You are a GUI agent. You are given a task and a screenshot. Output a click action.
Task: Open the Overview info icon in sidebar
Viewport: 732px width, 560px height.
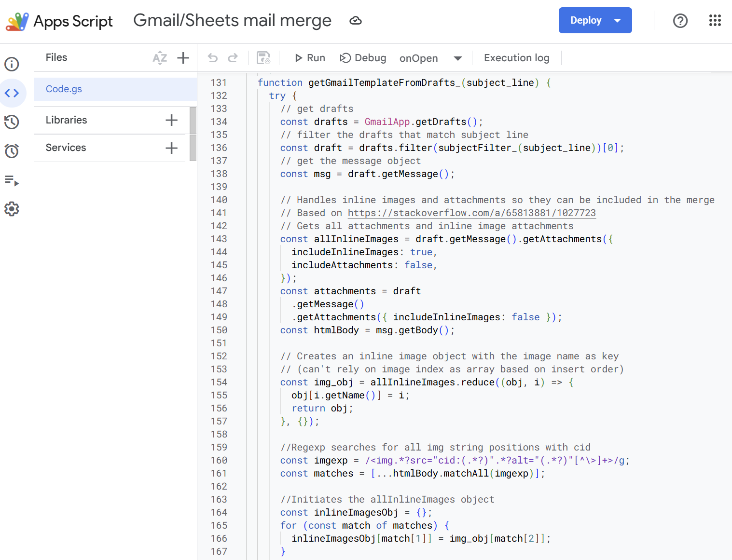pyautogui.click(x=12, y=64)
